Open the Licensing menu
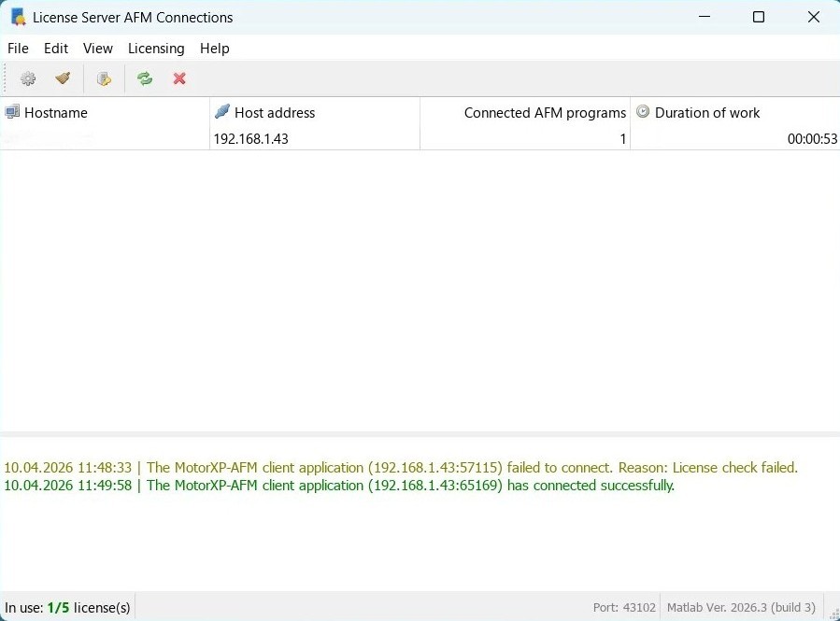This screenshot has height=621, width=840. tap(155, 48)
